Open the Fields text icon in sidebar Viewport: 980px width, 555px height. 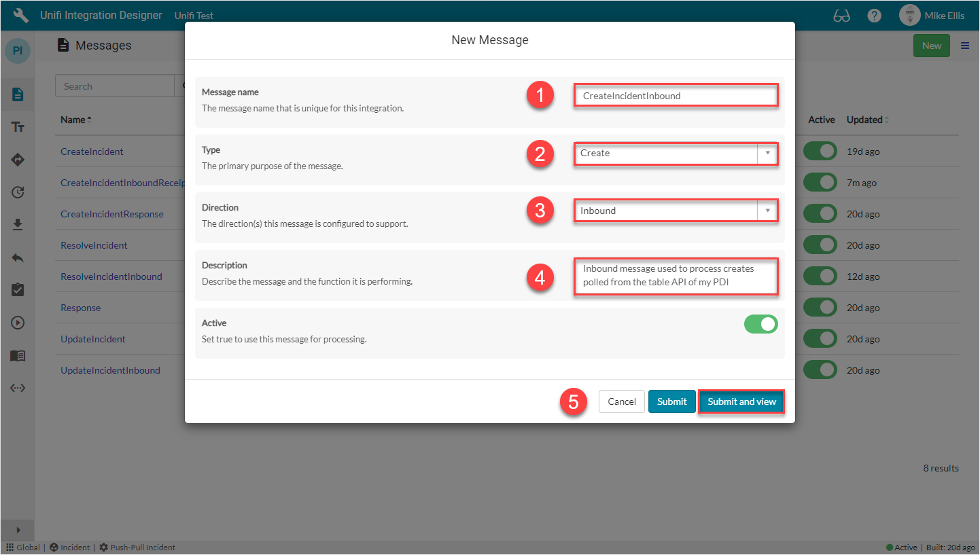coord(18,127)
